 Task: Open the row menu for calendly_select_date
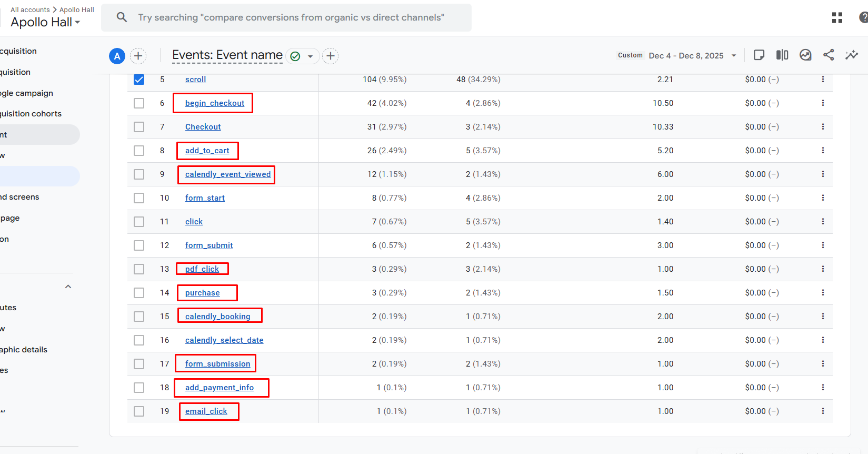click(823, 340)
